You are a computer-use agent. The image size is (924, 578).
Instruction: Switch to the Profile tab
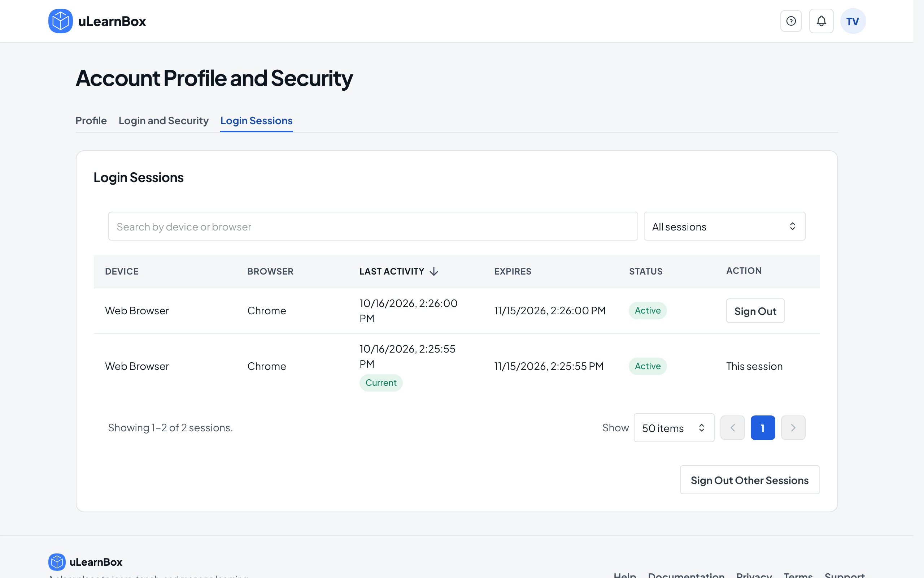91,121
